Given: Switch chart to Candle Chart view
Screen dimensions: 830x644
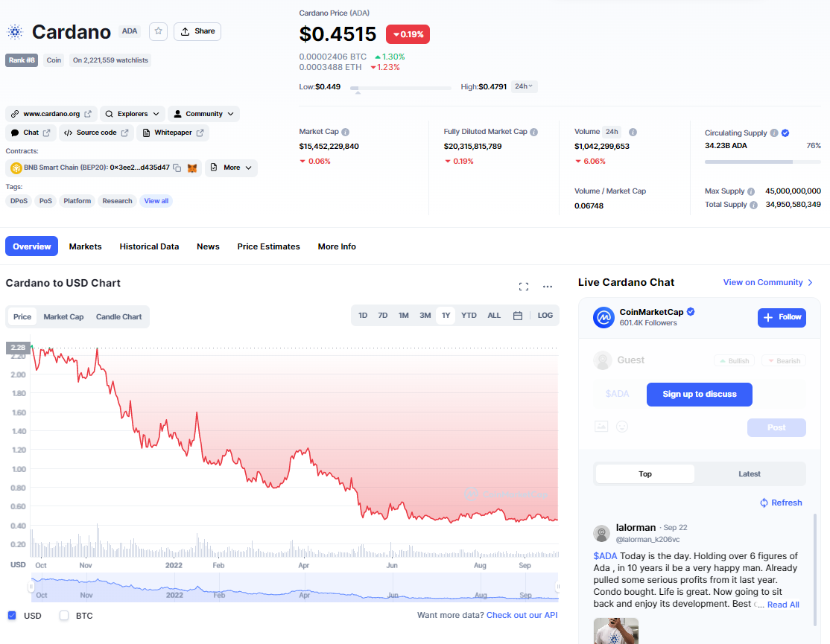Looking at the screenshot, I should 118,316.
